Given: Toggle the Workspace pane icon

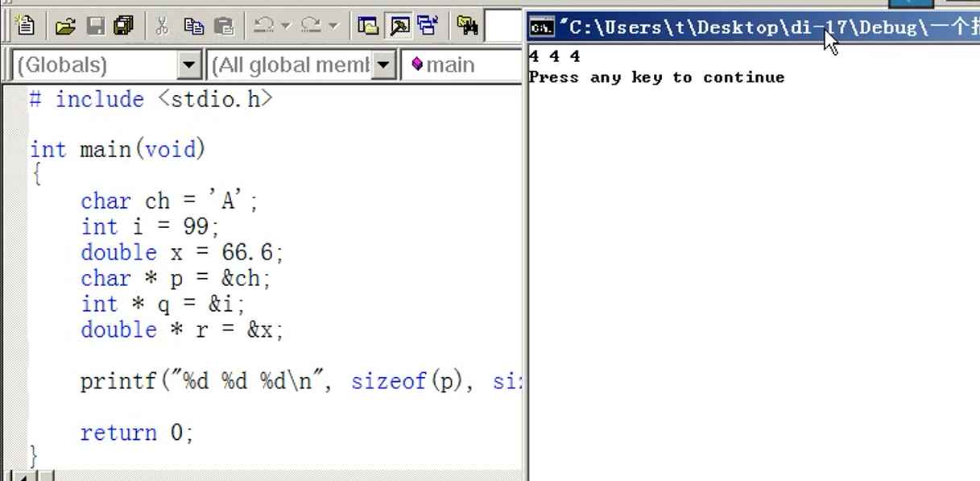Looking at the screenshot, I should coord(368,27).
